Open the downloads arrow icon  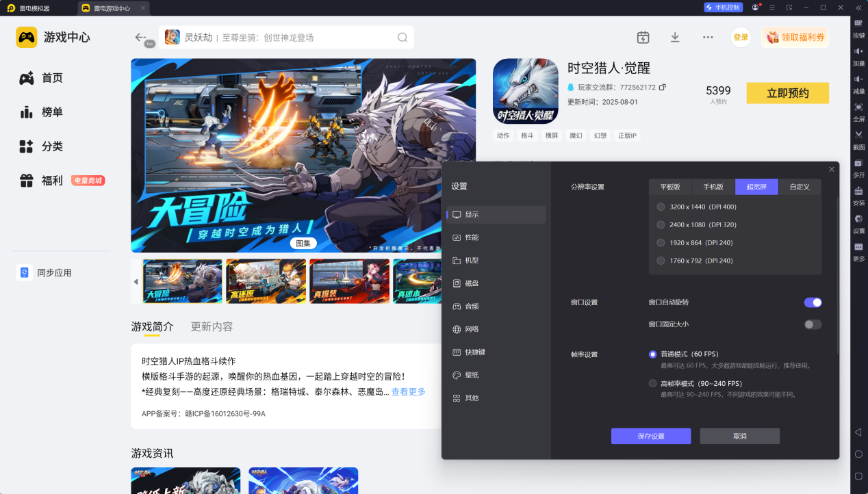[675, 38]
